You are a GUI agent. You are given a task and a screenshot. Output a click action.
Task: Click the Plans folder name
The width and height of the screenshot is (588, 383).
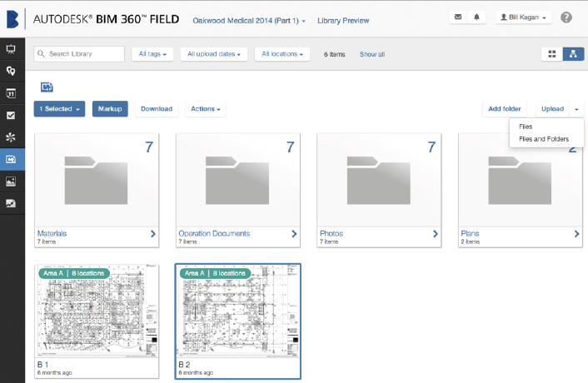coord(470,233)
